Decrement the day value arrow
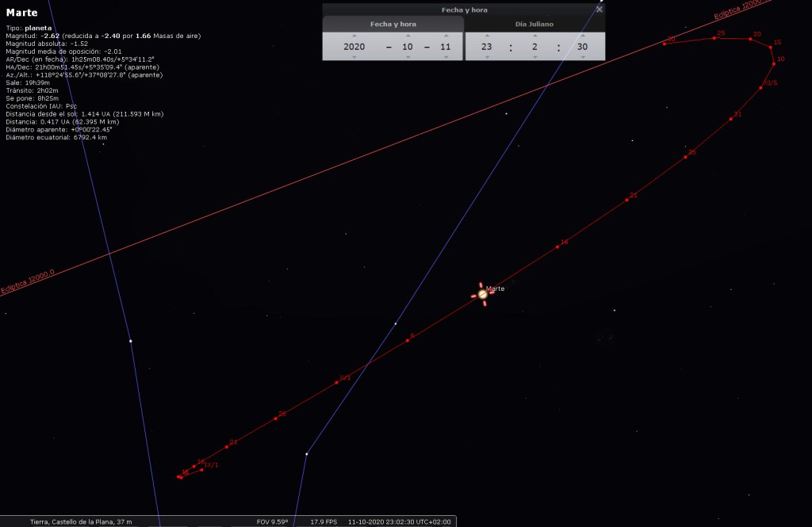 pos(446,57)
